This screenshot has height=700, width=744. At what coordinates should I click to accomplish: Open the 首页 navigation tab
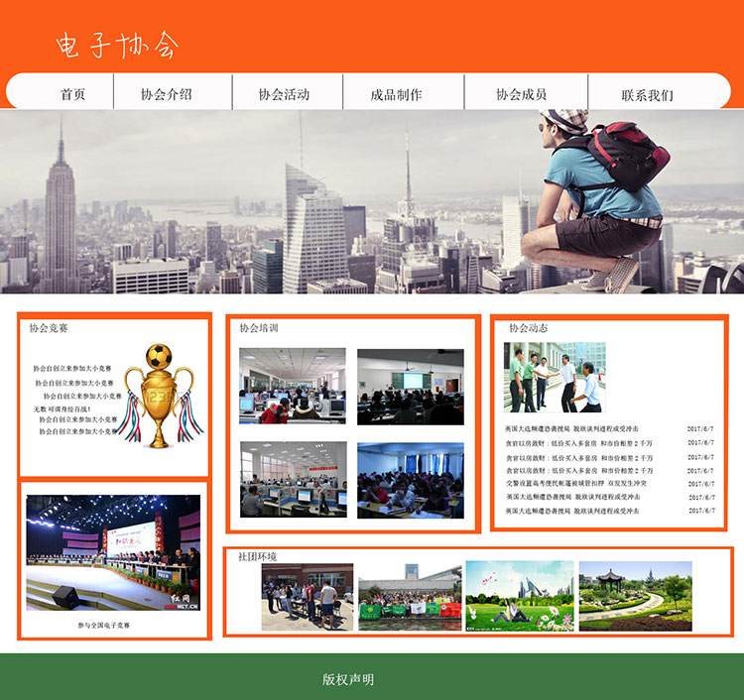pos(72,95)
